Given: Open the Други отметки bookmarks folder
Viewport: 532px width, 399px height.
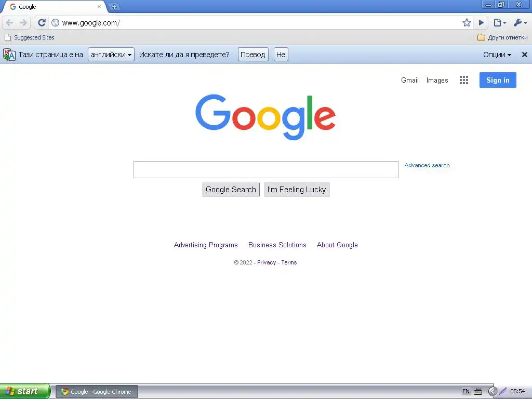Looking at the screenshot, I should click(x=502, y=37).
